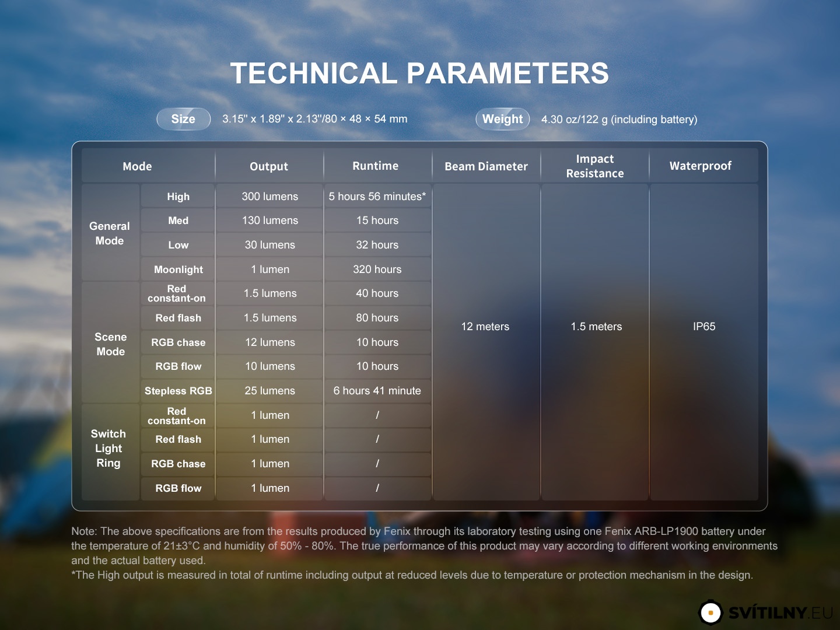The image size is (840, 630).
Task: Select the Scene Mode row group
Action: (111, 344)
